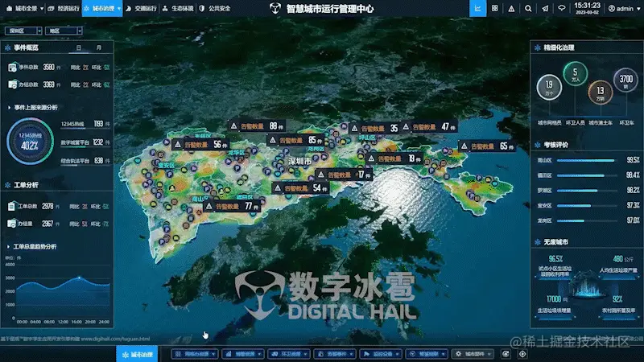Click the alert marker showing 77 件

tap(232, 206)
